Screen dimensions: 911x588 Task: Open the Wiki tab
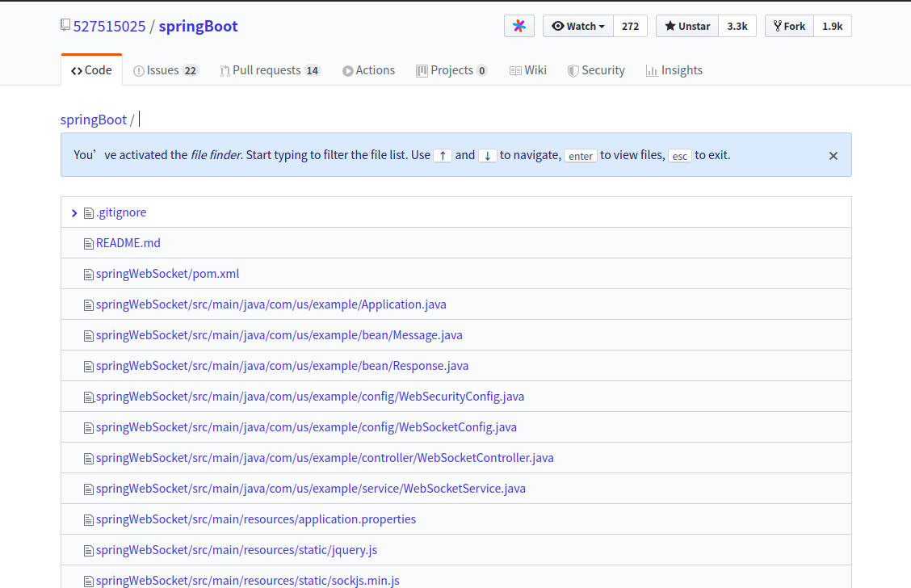pos(527,70)
